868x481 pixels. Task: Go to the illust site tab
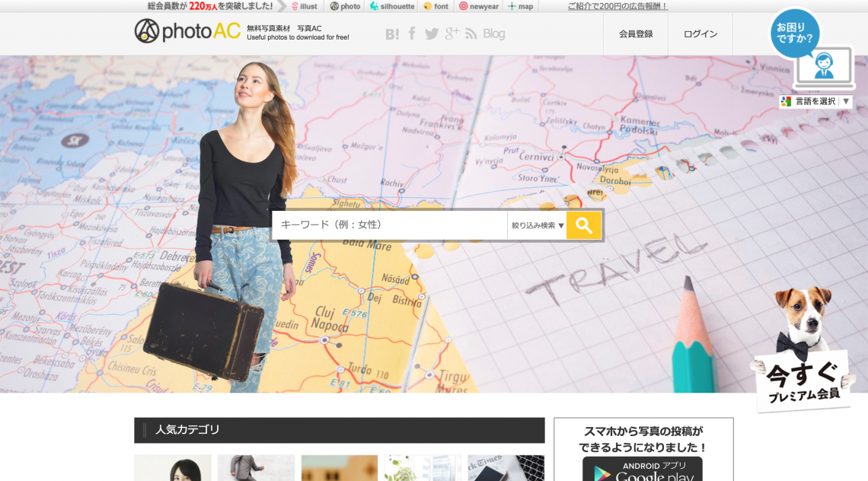pyautogui.click(x=305, y=6)
